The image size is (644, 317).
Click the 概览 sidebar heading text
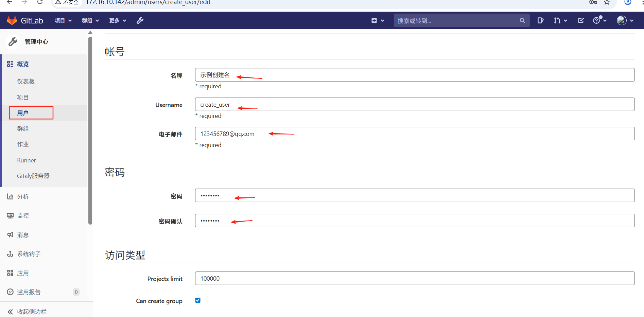23,64
